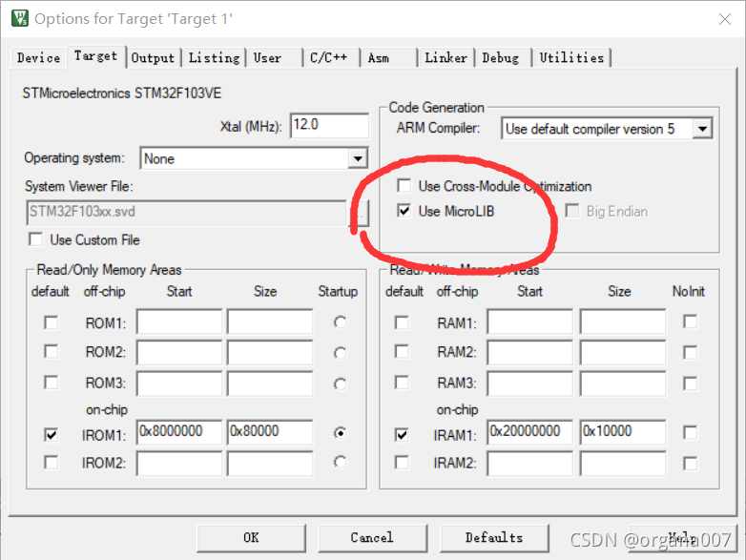Check the ROM1 default checkbox

(51, 322)
